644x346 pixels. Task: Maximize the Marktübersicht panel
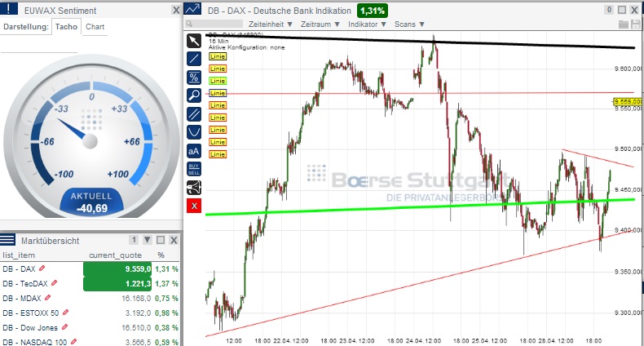161,240
